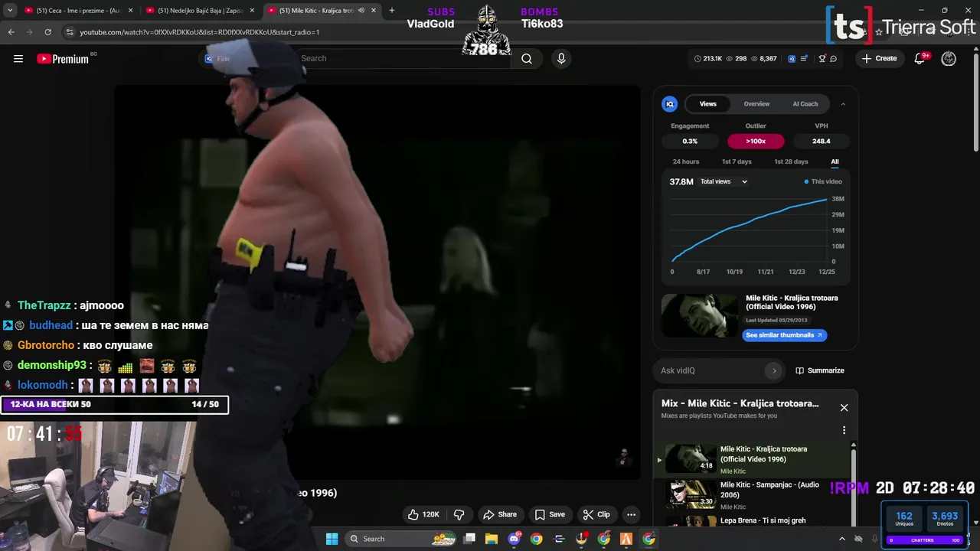Click the vidIQ chat bubble icon
Viewport: 980px width, 551px height.
point(834,59)
